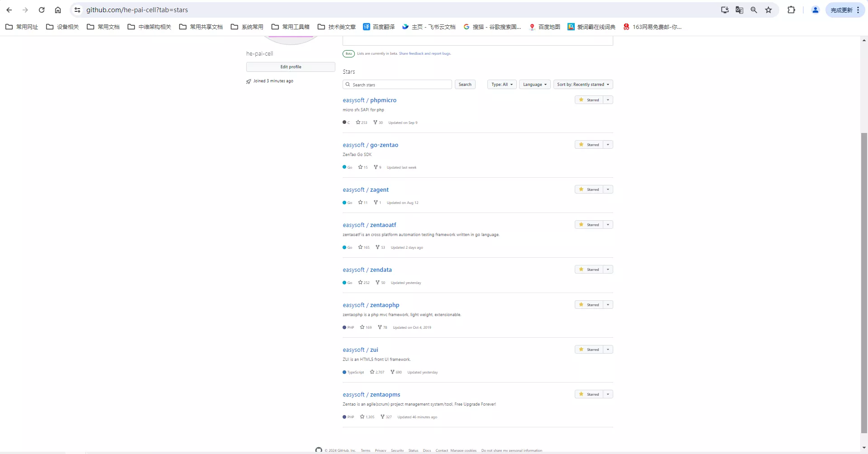This screenshot has height=454, width=868.
Task: Open list dropdown arrow for go-zentao
Action: pyautogui.click(x=608, y=145)
